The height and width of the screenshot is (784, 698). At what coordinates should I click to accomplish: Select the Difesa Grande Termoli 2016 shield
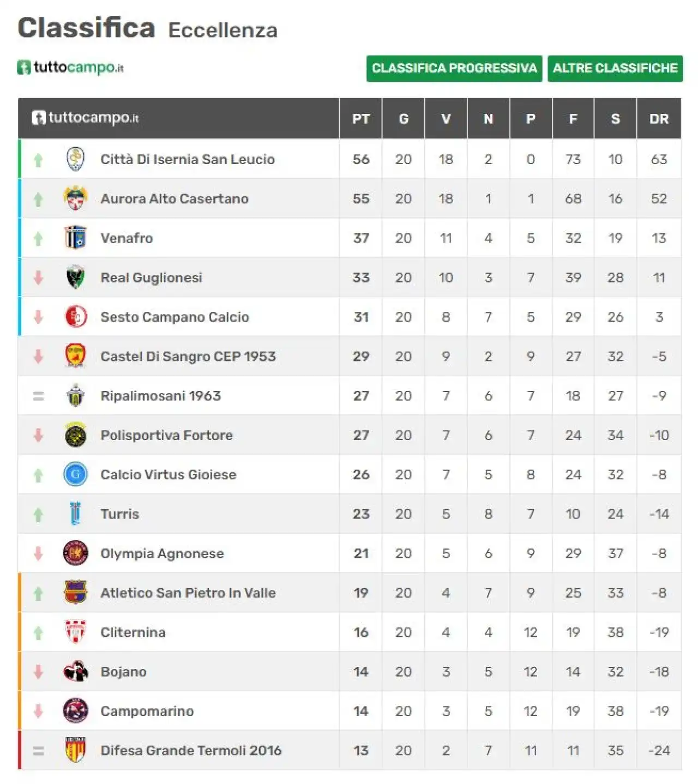(76, 750)
